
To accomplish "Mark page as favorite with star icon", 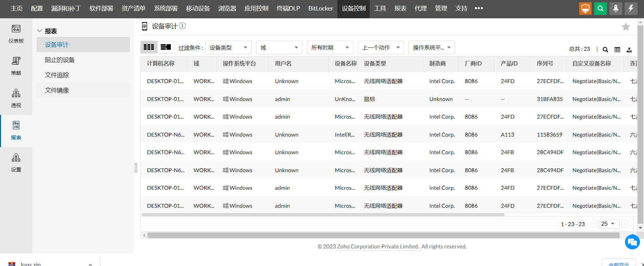I will [x=626, y=27].
